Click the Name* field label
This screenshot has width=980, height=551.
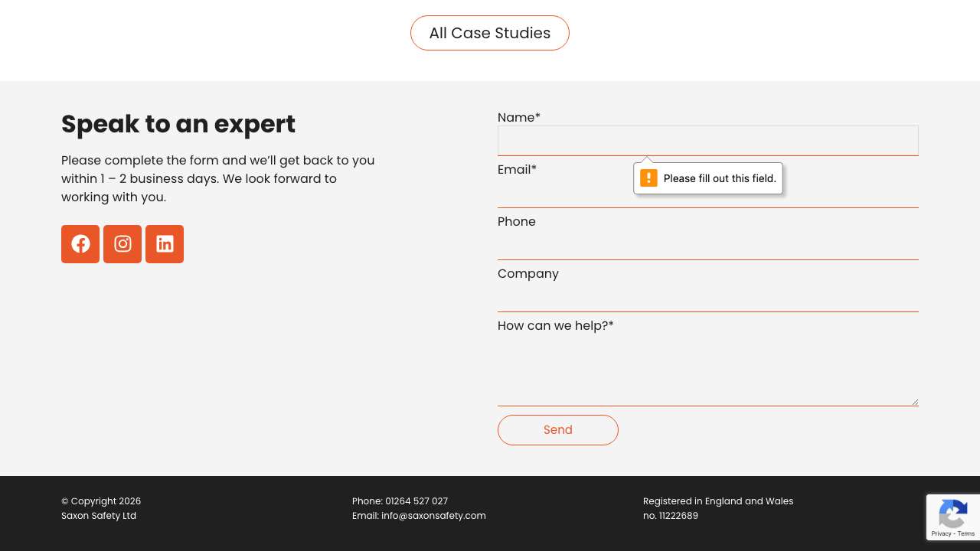[518, 118]
